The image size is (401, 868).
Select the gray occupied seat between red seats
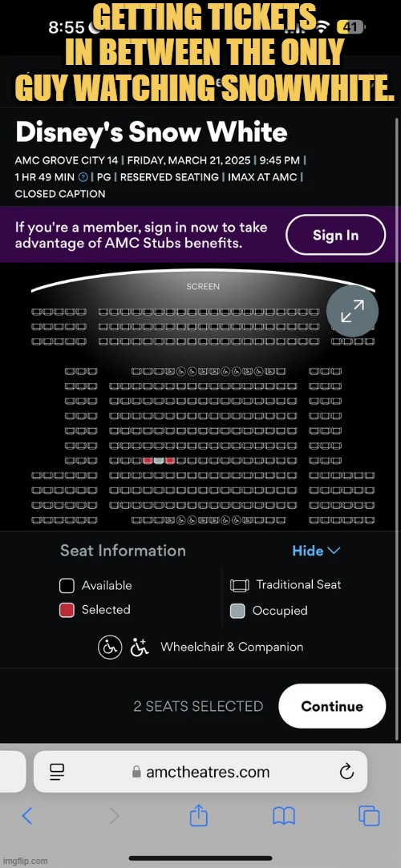point(159,461)
